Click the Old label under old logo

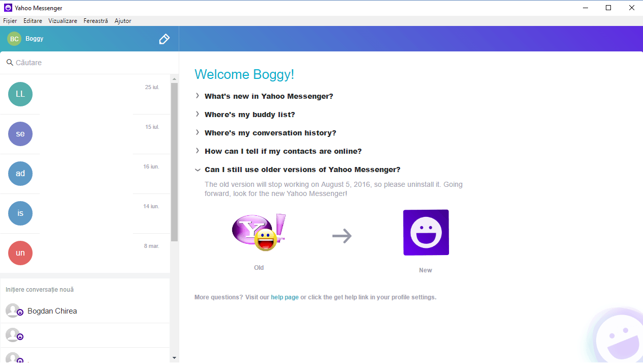pyautogui.click(x=259, y=268)
